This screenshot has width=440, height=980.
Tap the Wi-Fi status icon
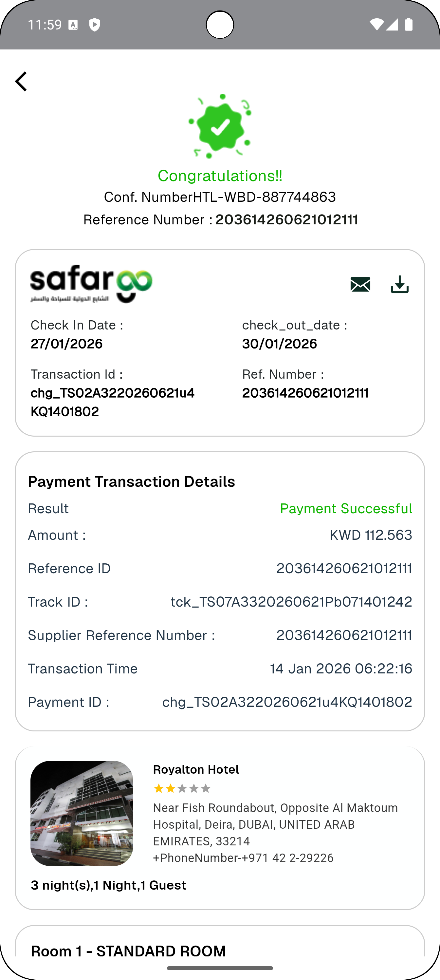coord(376,25)
